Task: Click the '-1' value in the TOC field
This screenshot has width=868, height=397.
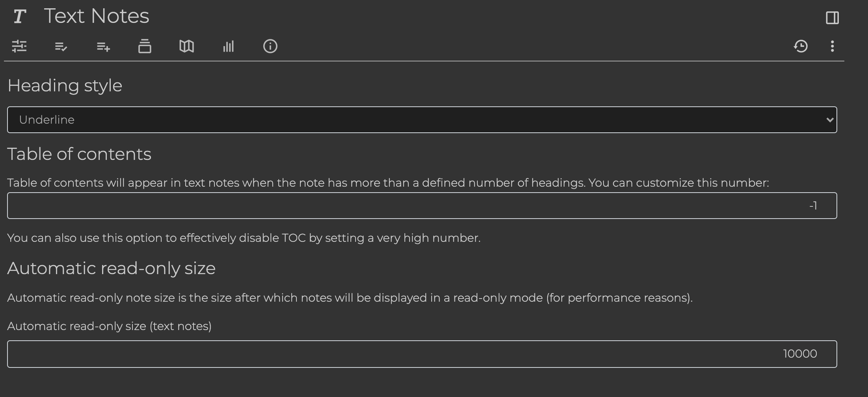Action: 813,205
